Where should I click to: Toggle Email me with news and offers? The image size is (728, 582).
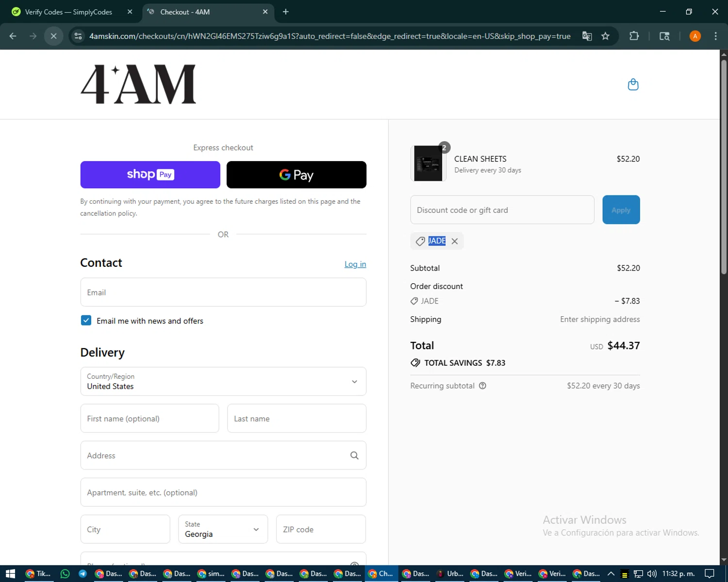(x=86, y=321)
